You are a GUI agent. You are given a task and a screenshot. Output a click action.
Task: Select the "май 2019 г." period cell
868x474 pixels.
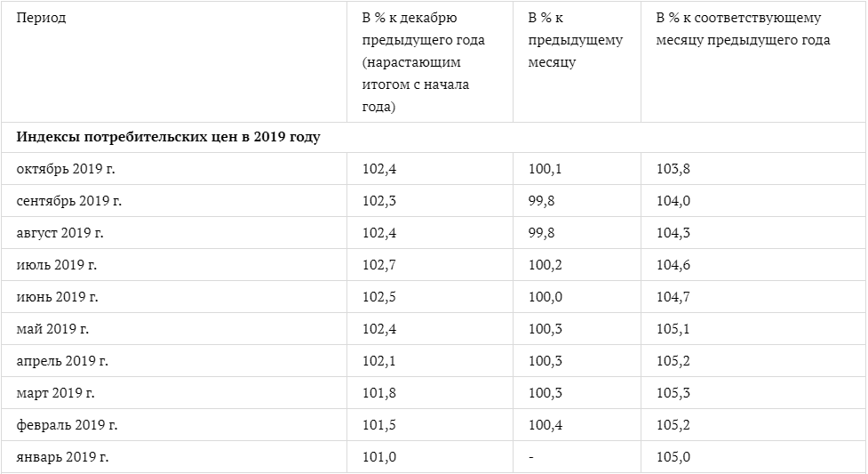click(x=52, y=329)
